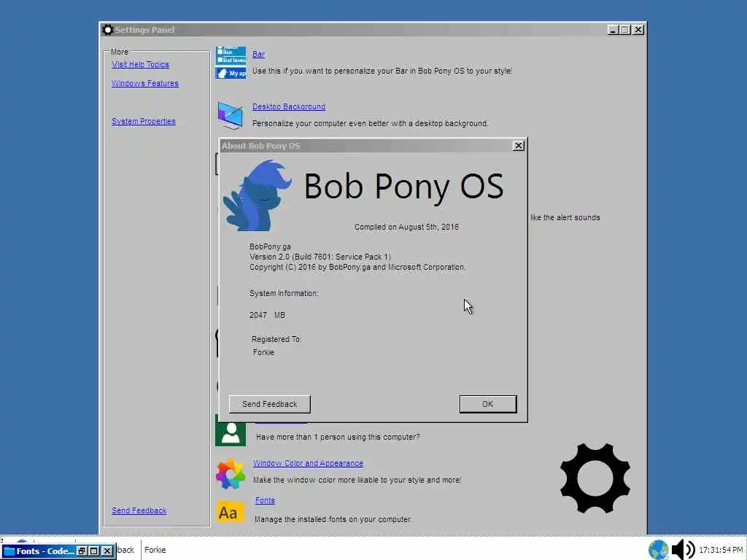Click the Forkie name in About dialog
The image size is (747, 560).
coord(263,352)
